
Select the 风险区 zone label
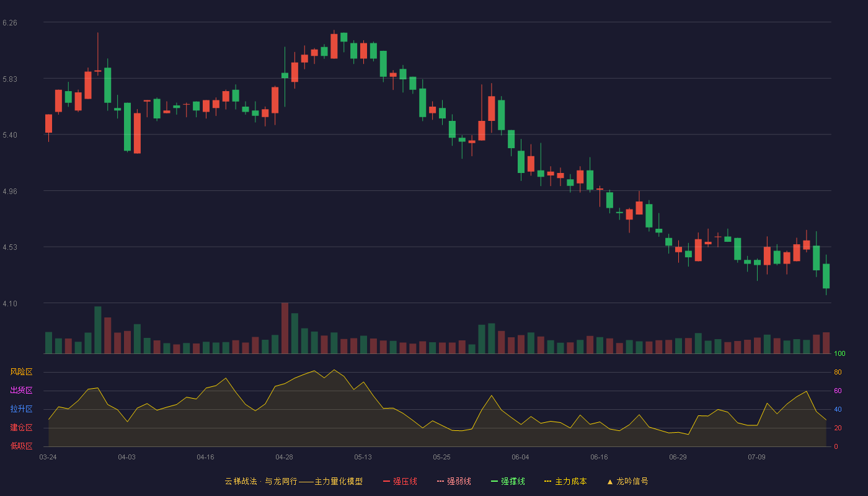coord(21,372)
